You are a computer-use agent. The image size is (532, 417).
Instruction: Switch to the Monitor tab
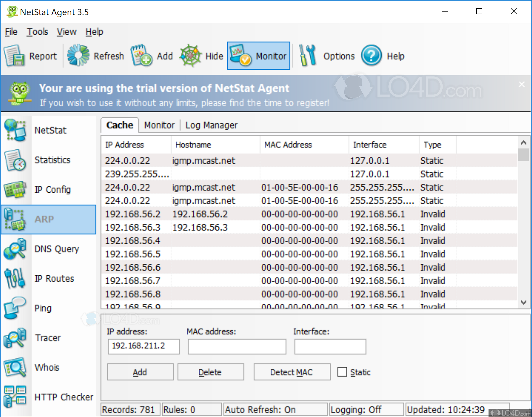[159, 125]
